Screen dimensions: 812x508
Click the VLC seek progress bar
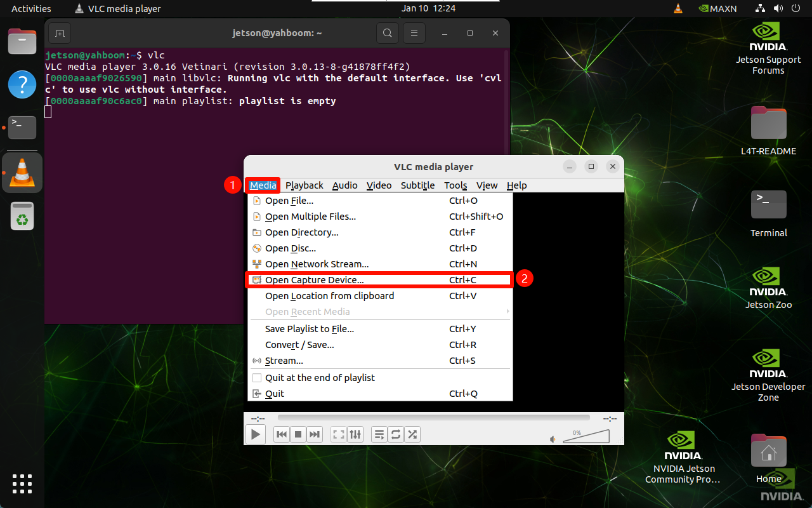point(434,418)
